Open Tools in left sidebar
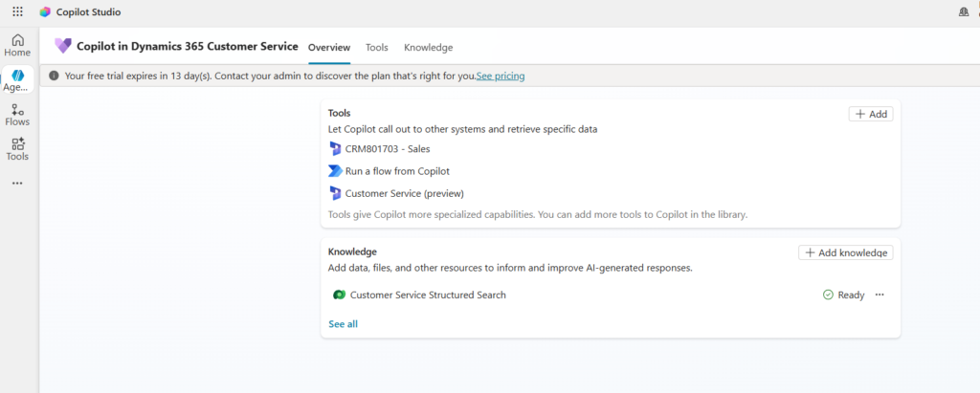 [17, 149]
